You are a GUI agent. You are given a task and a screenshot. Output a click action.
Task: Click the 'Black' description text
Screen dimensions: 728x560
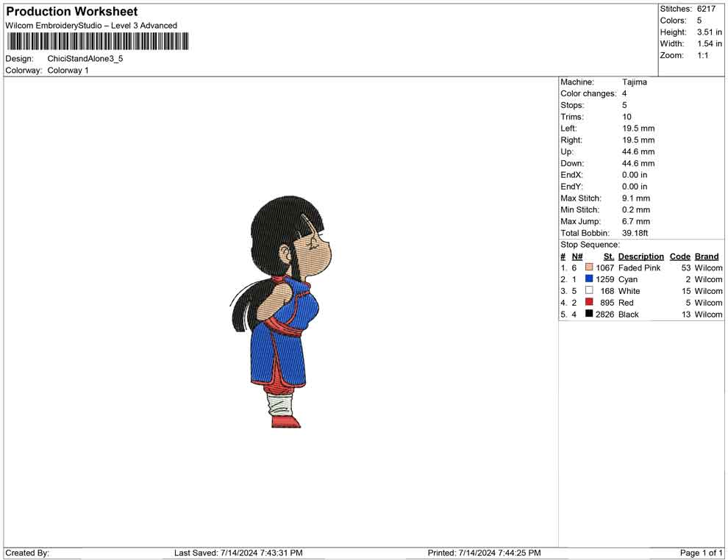pos(629,314)
